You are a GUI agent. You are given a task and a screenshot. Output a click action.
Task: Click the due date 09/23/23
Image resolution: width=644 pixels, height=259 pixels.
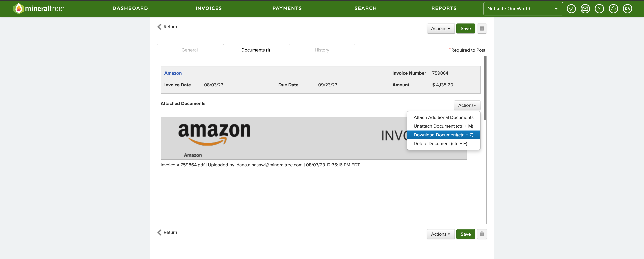pos(328,85)
